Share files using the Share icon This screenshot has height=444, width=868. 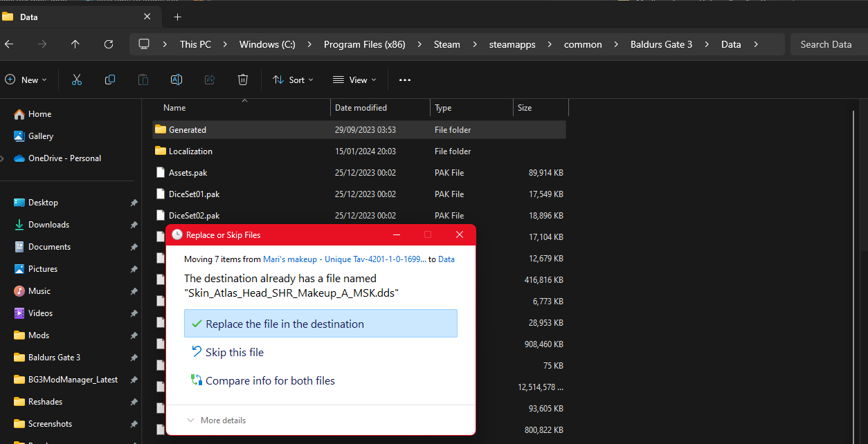pyautogui.click(x=209, y=80)
